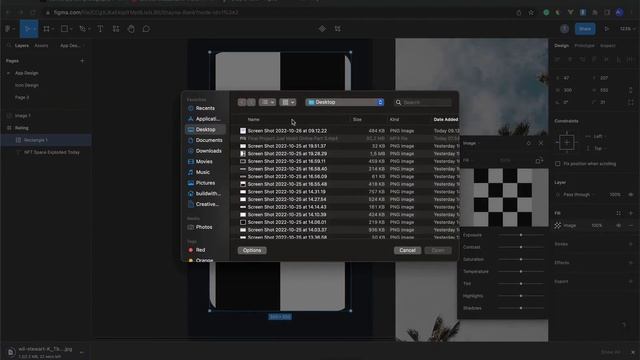Click blend mode droplet icon in Image popup
The width and height of the screenshot is (640, 360).
point(529,143)
